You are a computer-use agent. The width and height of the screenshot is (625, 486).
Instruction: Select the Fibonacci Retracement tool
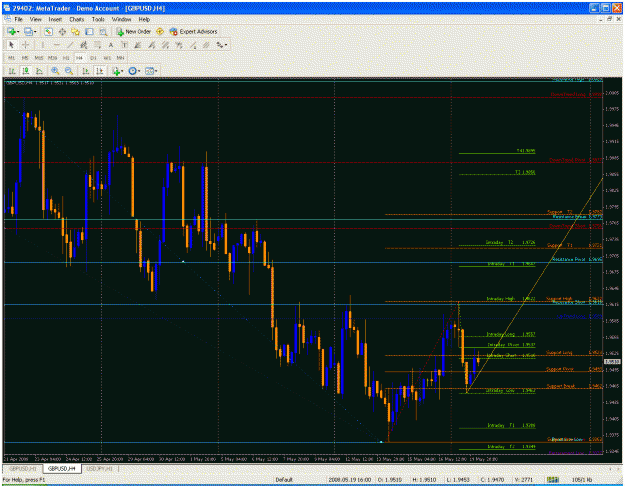point(97,45)
